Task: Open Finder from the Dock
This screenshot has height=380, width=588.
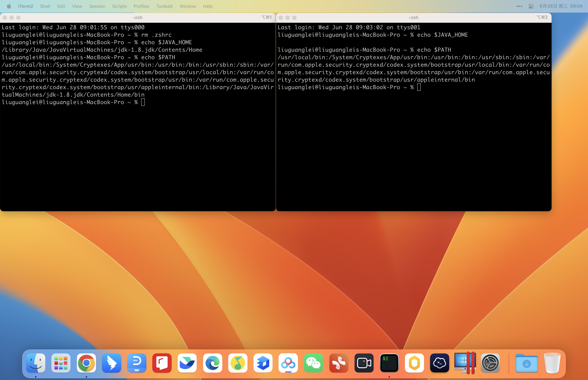Action: tap(36, 363)
